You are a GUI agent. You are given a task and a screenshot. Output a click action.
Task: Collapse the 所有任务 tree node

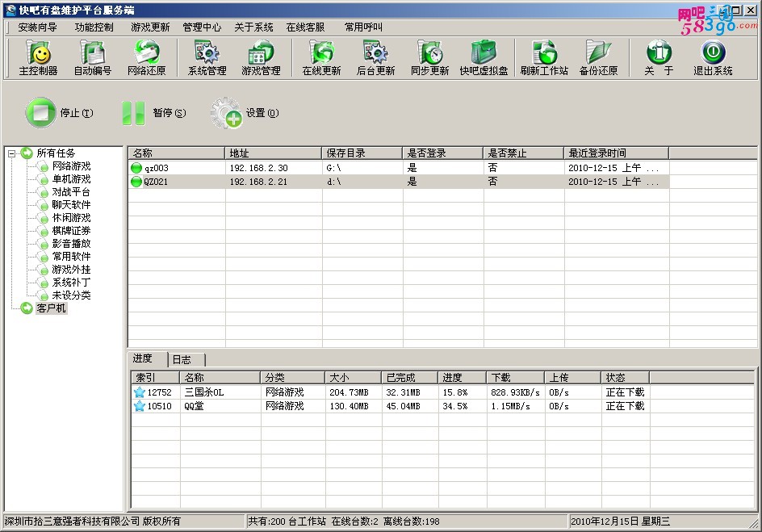(11, 153)
